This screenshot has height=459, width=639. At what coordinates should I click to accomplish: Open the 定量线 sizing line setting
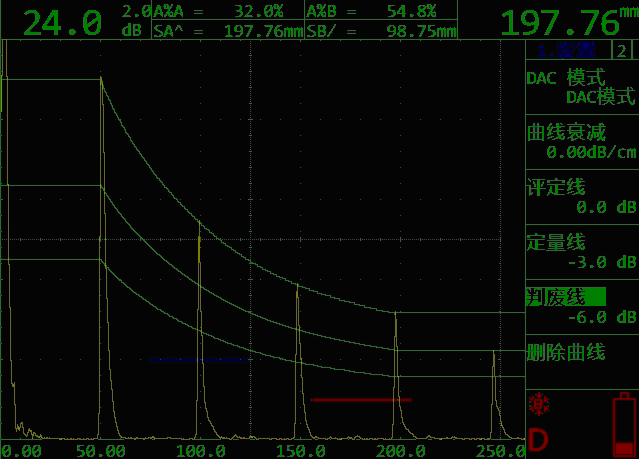pos(581,252)
